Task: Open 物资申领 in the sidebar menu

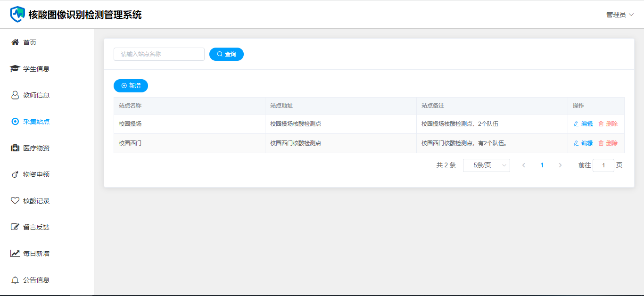Action: [x=36, y=174]
